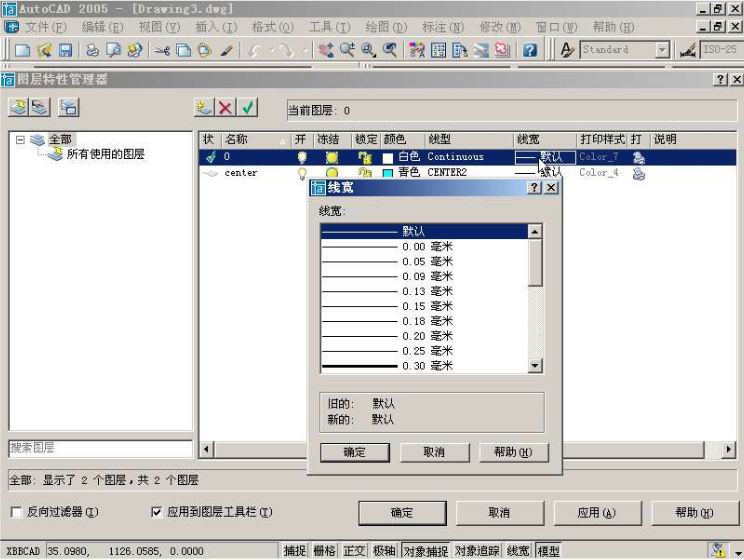
Task: Click the Match Properties brush icon
Action: click(226, 49)
